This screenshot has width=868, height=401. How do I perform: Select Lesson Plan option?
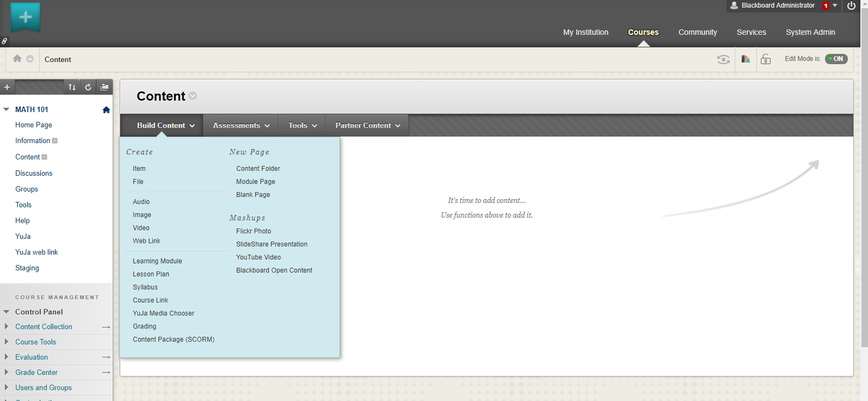(151, 274)
